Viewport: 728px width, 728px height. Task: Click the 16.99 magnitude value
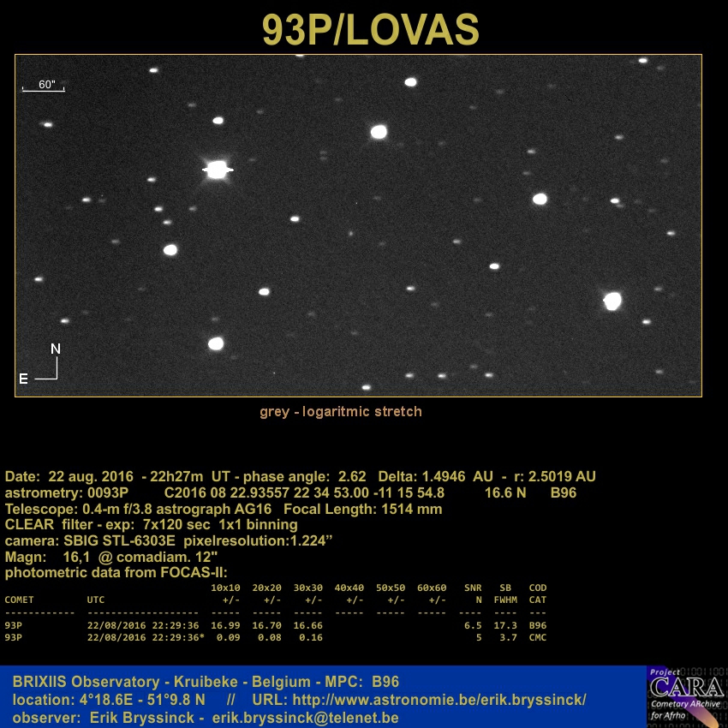pos(225,626)
